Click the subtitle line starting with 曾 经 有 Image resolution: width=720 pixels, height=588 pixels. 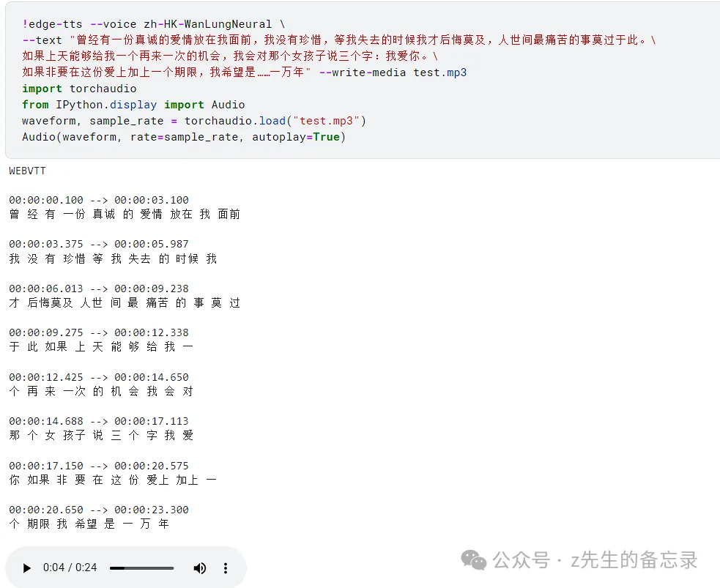[x=125, y=215]
